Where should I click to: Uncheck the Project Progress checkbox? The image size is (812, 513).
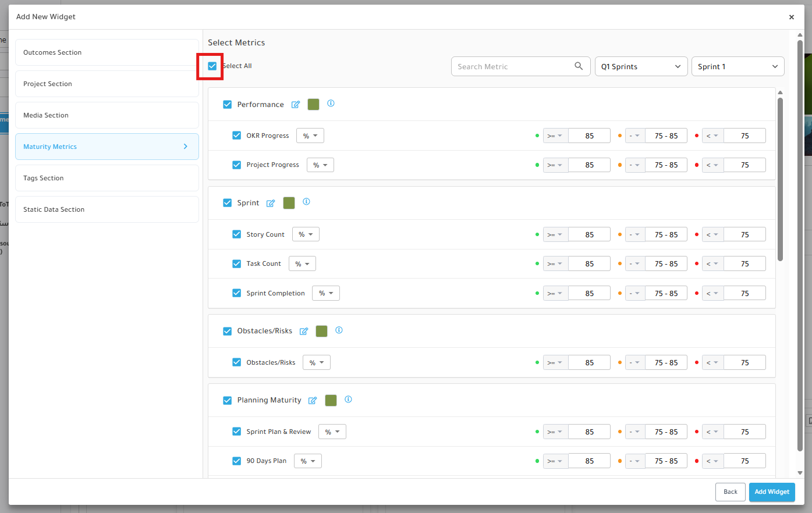[x=237, y=165]
